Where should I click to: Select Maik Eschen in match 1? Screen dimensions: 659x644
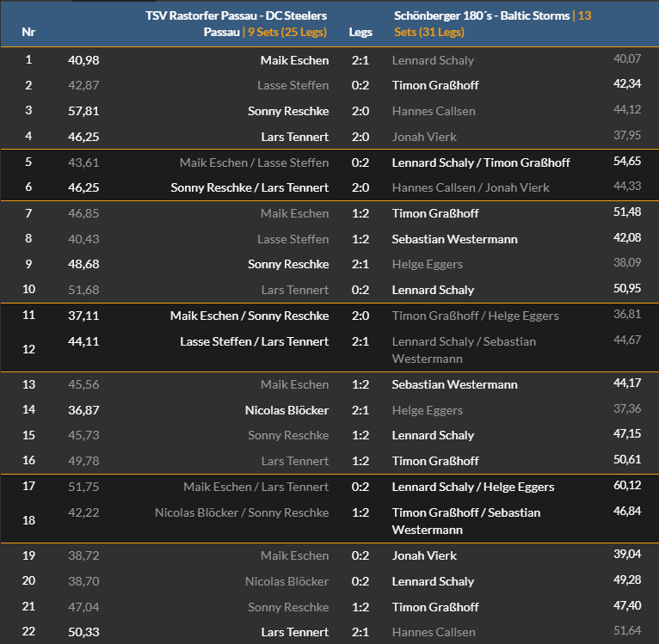click(294, 60)
